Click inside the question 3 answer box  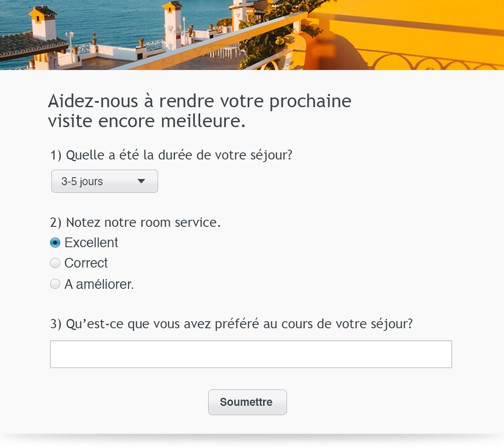coord(251,354)
